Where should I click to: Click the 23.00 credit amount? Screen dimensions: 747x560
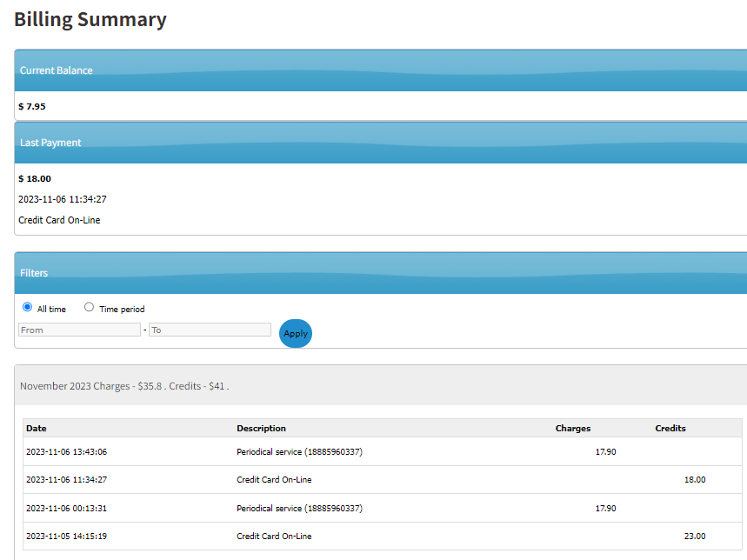[694, 537]
